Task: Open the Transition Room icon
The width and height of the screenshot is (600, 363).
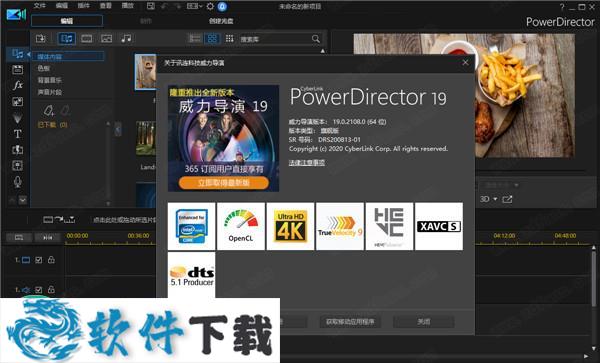Action: pyautogui.click(x=18, y=150)
